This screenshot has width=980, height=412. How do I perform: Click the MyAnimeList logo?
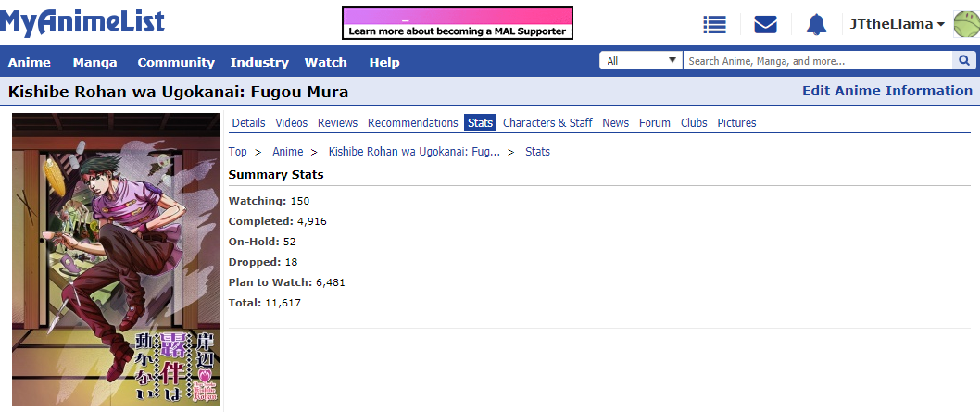tap(82, 23)
